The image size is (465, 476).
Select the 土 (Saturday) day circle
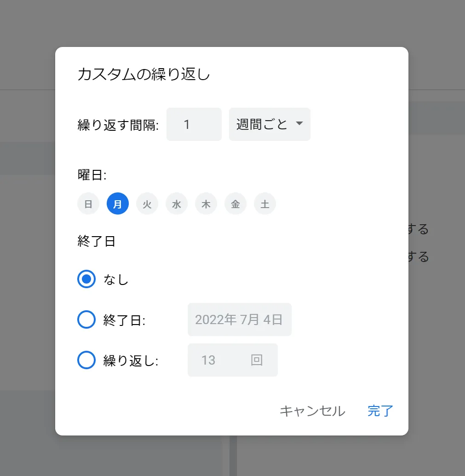click(x=265, y=203)
